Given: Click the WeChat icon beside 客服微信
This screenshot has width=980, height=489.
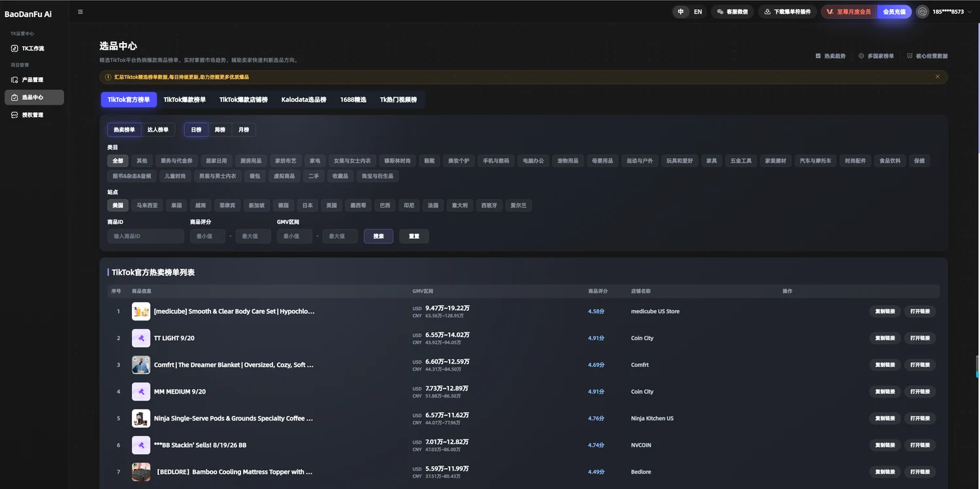Looking at the screenshot, I should (720, 12).
